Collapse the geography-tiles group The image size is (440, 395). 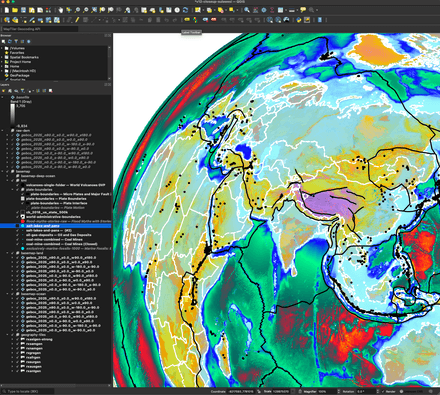click(7, 335)
